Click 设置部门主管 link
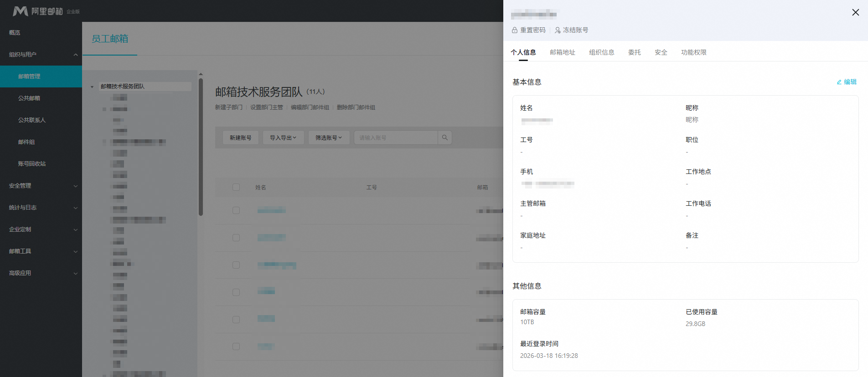Screen dimensions: 868x377 coord(267,107)
